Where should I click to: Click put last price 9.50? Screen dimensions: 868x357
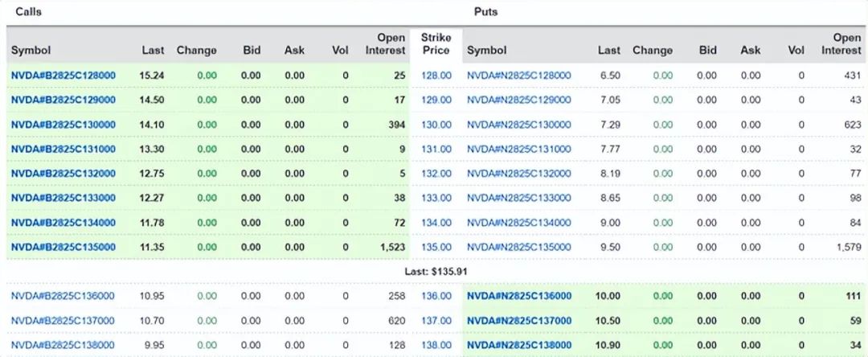coord(610,247)
